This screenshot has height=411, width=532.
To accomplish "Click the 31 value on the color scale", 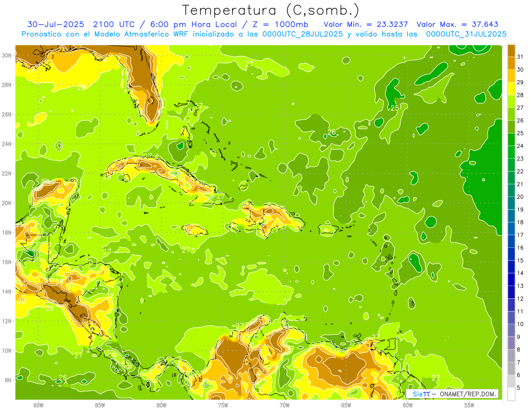I will (x=520, y=57).
